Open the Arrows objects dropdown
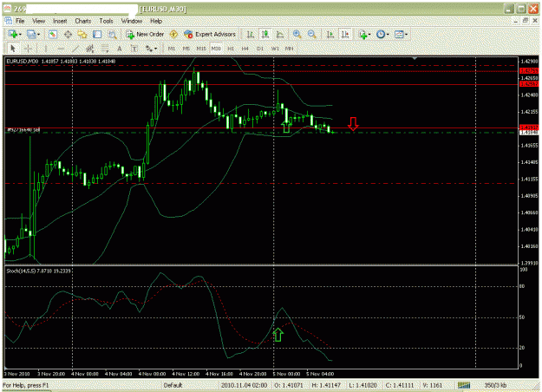 coord(151,49)
